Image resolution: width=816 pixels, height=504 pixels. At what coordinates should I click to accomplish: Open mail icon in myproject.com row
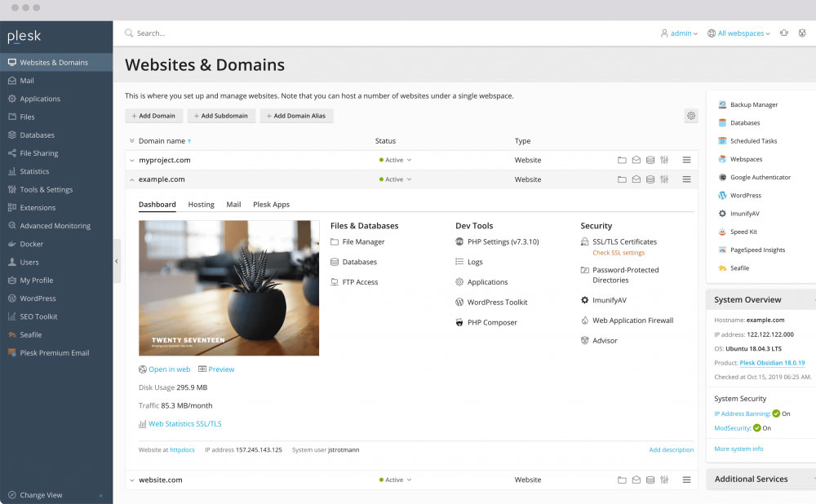[x=636, y=160]
